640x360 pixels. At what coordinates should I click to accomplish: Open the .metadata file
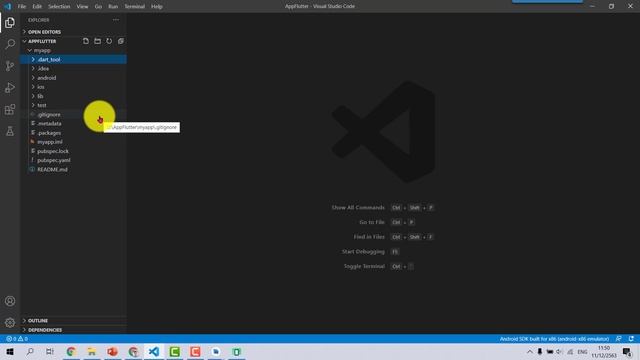click(73, 123)
